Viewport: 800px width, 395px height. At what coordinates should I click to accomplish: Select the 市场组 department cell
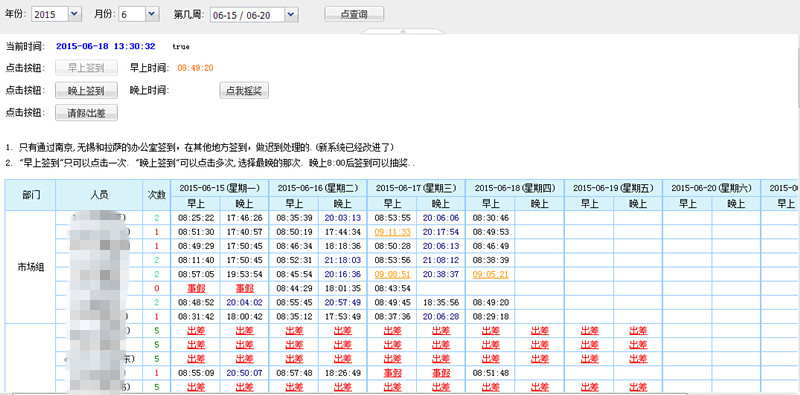click(31, 267)
